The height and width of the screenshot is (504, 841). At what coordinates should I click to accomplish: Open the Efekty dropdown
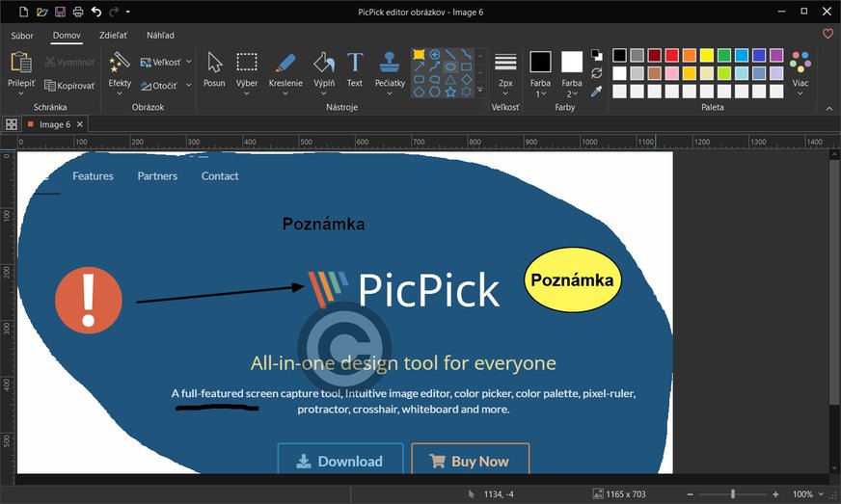click(x=120, y=71)
